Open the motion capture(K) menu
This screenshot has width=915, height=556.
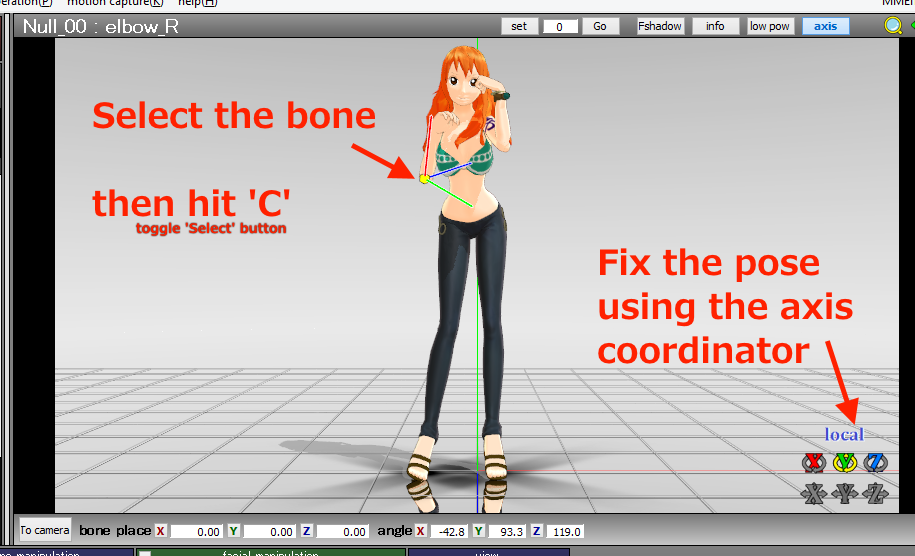pos(115,4)
